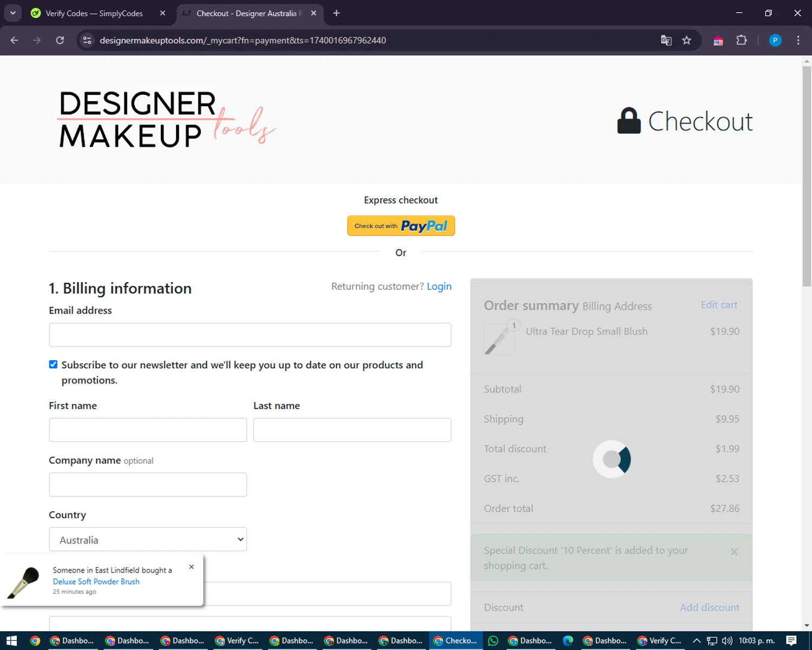Click the taskbar clock showing 10:03 p. m.
Image resolution: width=812 pixels, height=650 pixels.
pyautogui.click(x=757, y=641)
